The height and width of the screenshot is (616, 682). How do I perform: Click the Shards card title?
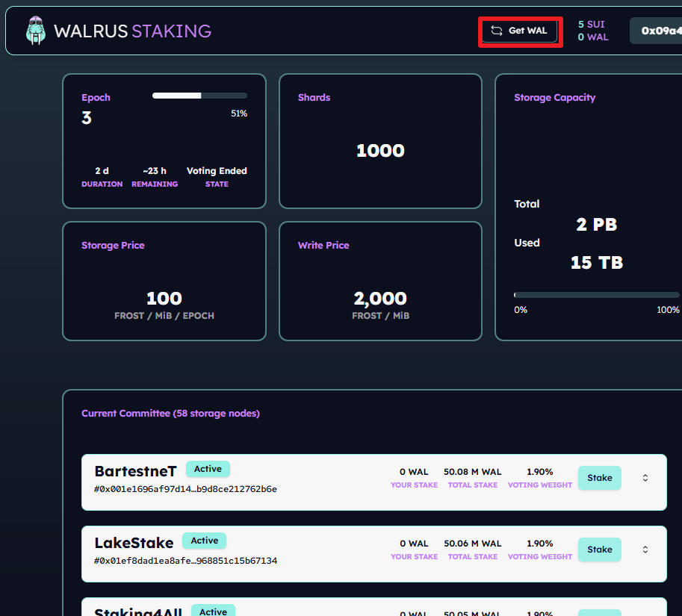[314, 97]
